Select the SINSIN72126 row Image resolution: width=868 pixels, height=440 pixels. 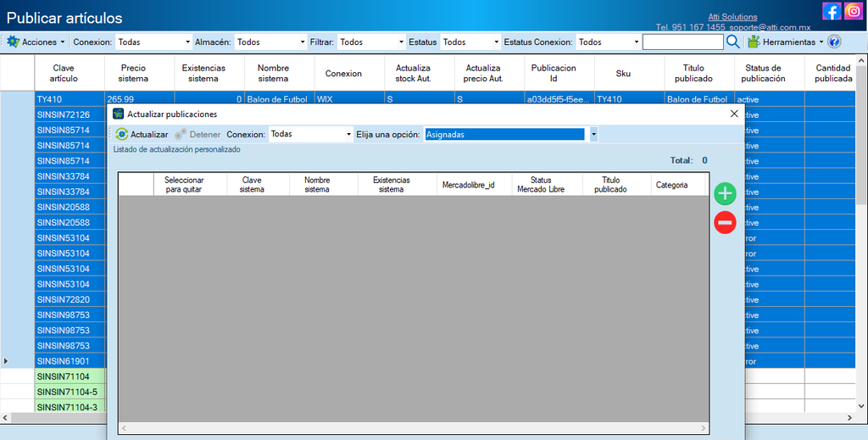pos(70,114)
